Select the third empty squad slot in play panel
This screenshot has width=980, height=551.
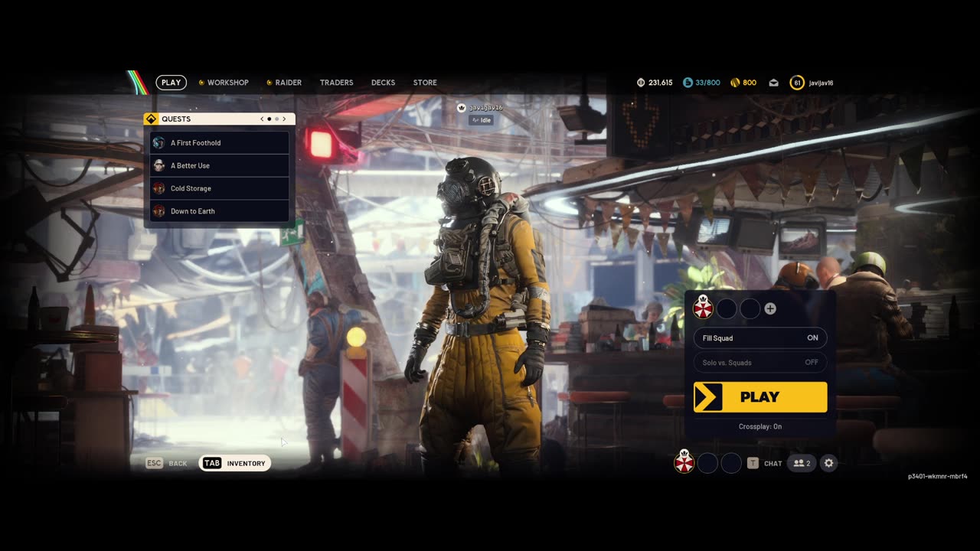click(x=750, y=308)
